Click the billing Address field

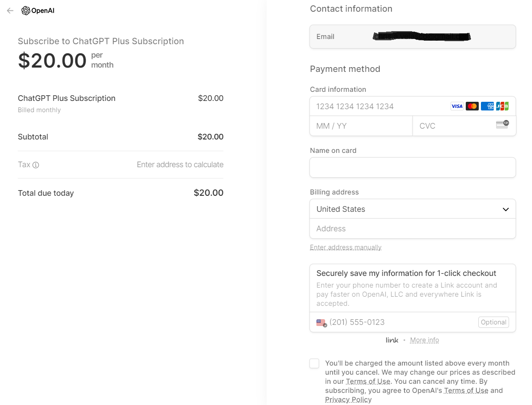click(413, 229)
